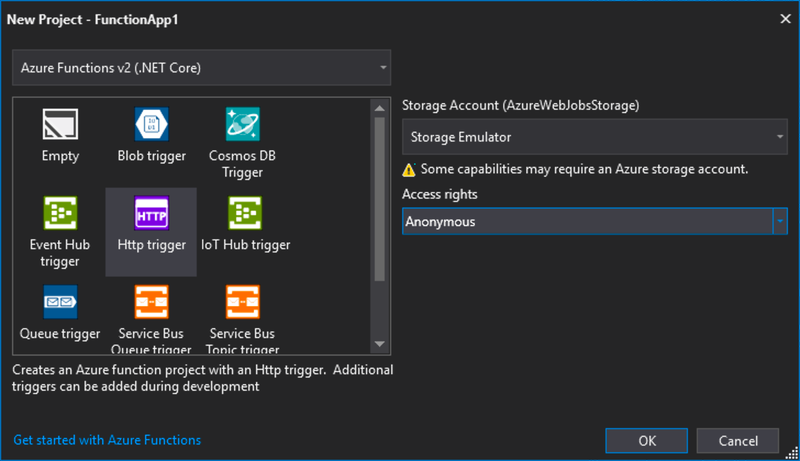This screenshot has height=461, width=800.
Task: Choose the Service Bus Topic trigger icon
Action: pos(242,302)
